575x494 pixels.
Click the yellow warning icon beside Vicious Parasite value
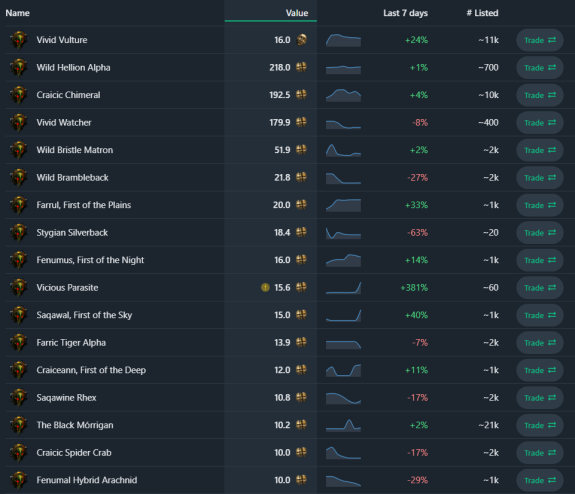point(265,288)
